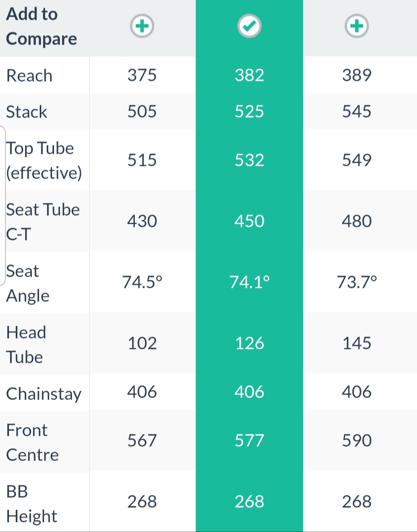Viewport: 417px width, 532px height.
Task: Select the Stack row label
Action: coord(27,112)
